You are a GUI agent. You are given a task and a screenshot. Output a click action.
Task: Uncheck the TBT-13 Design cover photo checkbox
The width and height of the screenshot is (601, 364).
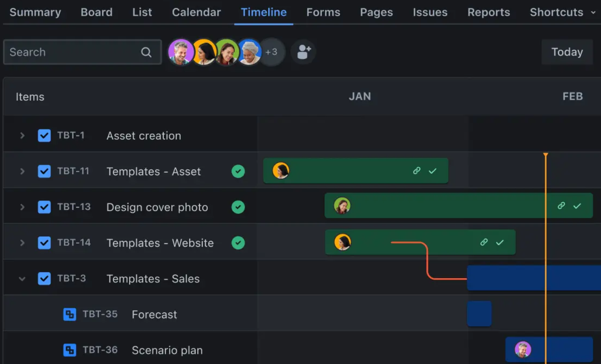click(45, 207)
